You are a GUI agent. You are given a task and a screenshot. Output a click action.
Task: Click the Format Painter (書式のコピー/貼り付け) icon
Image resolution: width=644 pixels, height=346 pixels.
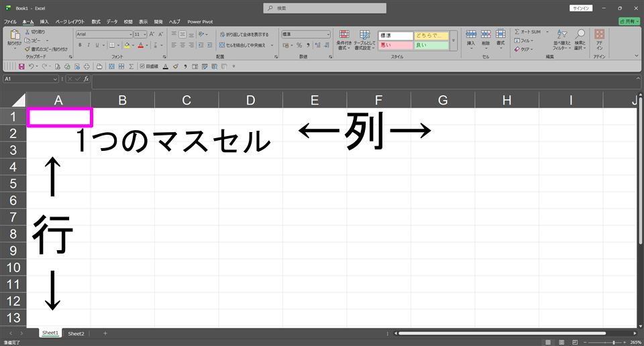pyautogui.click(x=28, y=49)
